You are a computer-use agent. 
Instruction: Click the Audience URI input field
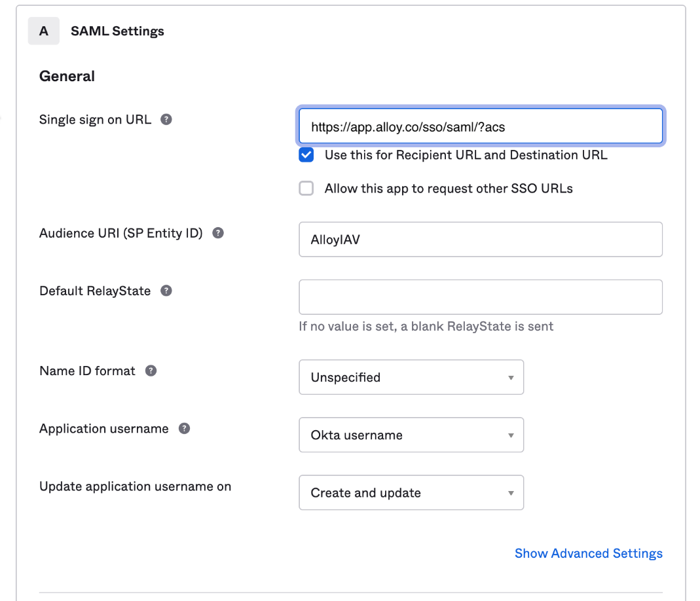coord(481,240)
